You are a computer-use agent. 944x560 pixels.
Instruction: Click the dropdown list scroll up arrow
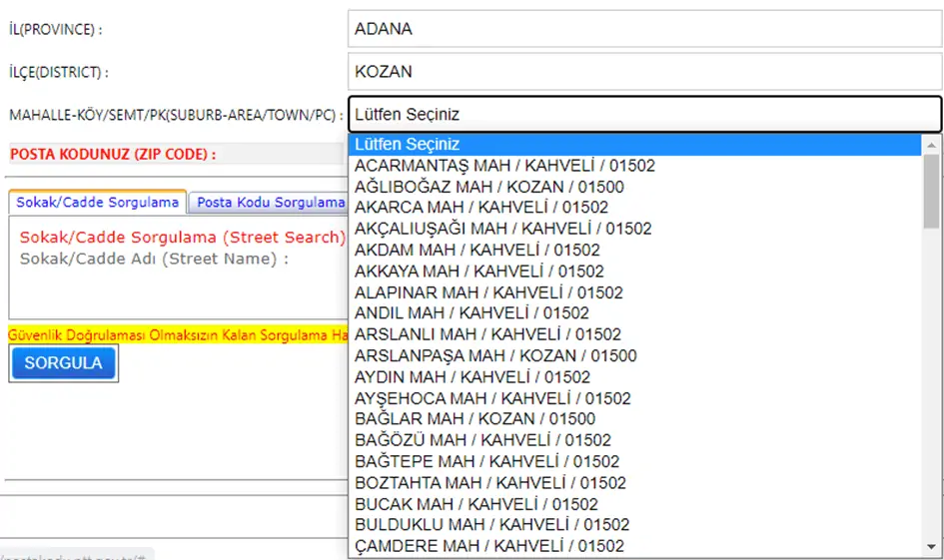[931, 145]
